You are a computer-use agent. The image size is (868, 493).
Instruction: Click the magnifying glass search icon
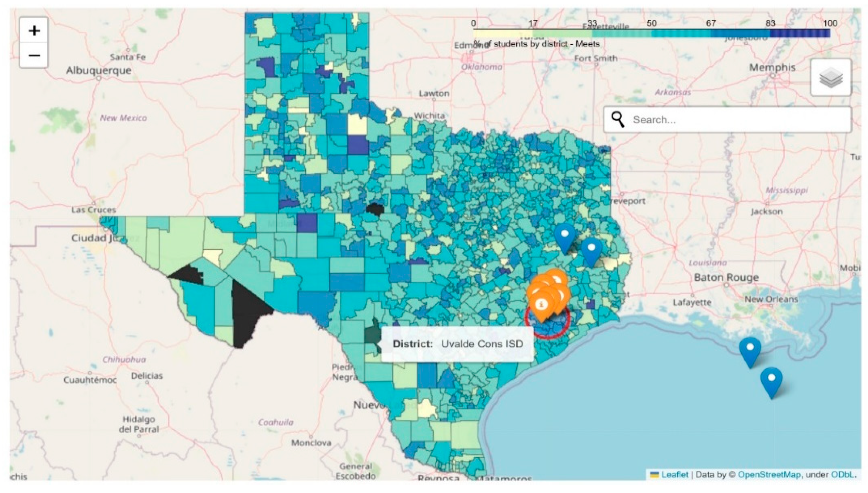pyautogui.click(x=618, y=119)
